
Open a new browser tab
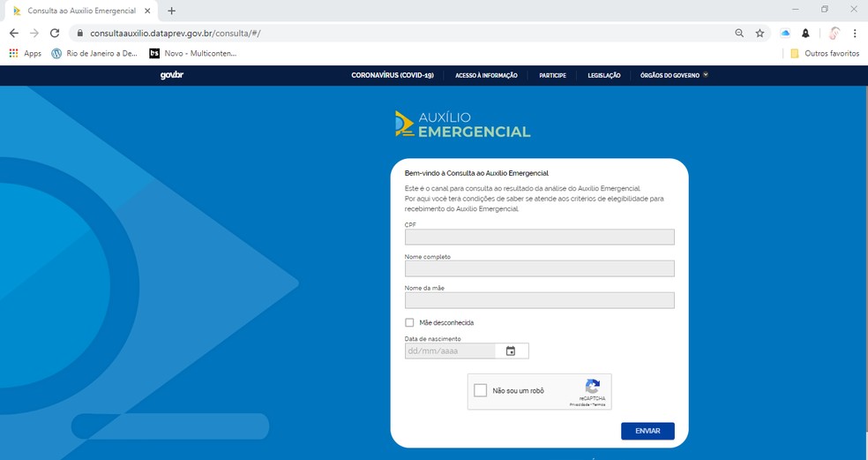coord(172,11)
